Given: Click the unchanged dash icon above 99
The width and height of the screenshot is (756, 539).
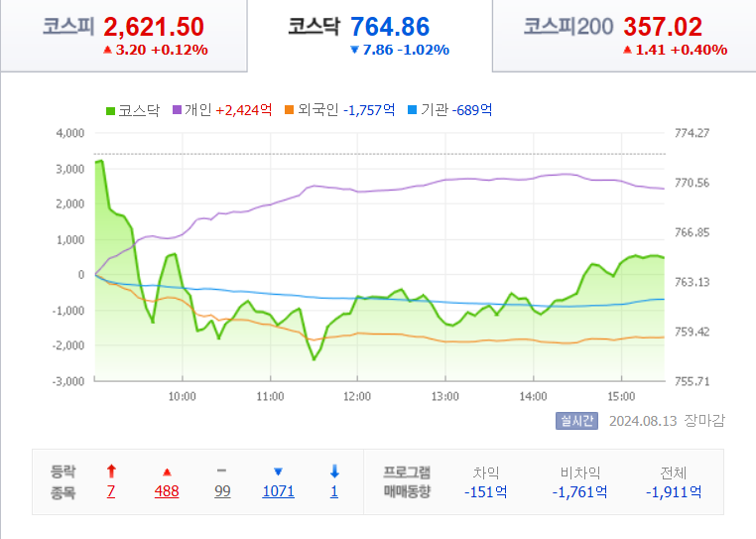Looking at the screenshot, I should (222, 471).
